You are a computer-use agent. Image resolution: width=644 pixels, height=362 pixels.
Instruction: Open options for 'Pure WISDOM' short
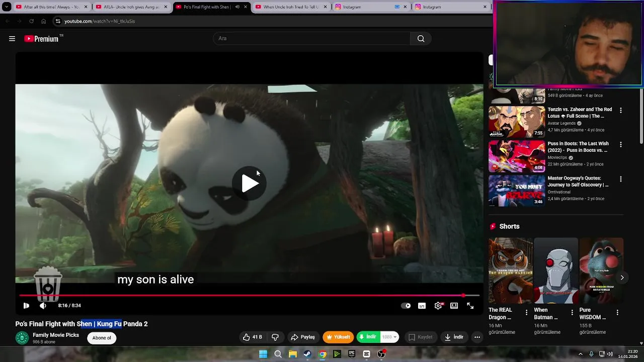point(617,312)
